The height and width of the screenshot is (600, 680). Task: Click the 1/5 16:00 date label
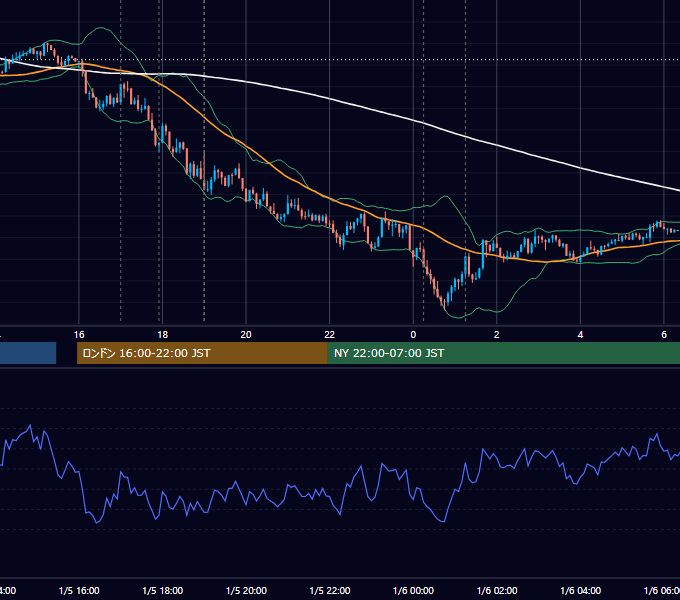coord(79,590)
